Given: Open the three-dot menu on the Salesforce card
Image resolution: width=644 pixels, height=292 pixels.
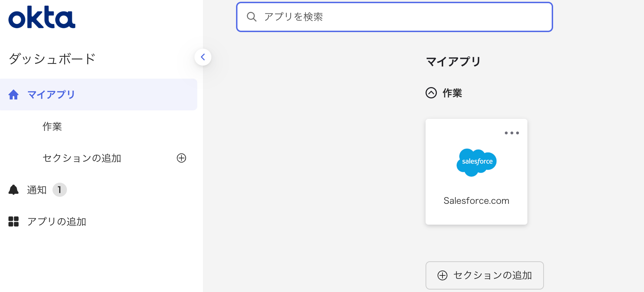Looking at the screenshot, I should tap(512, 133).
